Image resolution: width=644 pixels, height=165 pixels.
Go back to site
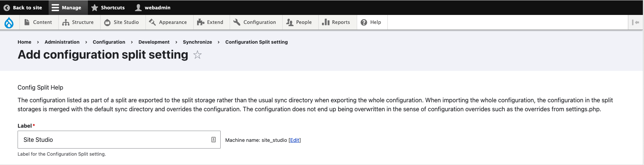(23, 7)
